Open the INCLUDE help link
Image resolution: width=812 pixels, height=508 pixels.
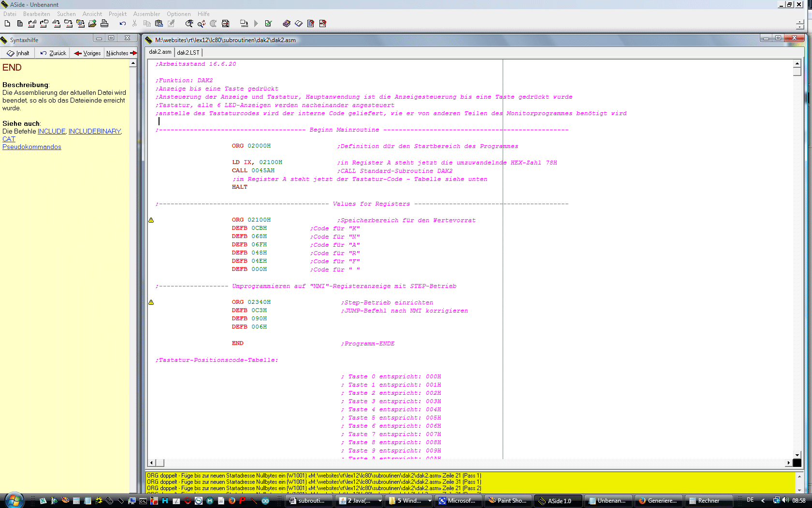[51, 131]
